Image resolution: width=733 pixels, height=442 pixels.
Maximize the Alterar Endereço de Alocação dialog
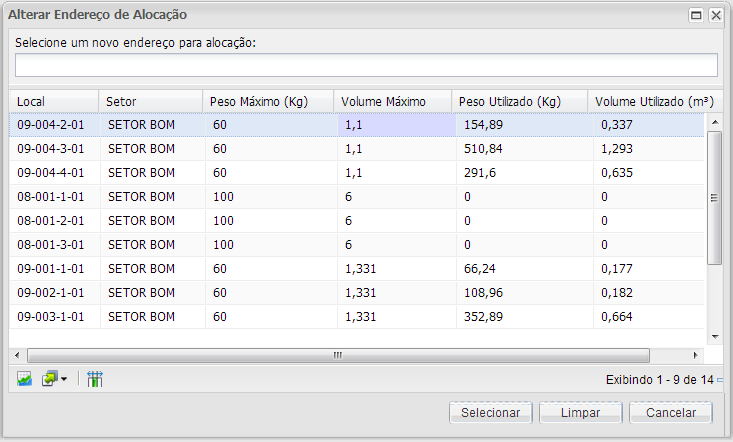click(696, 15)
